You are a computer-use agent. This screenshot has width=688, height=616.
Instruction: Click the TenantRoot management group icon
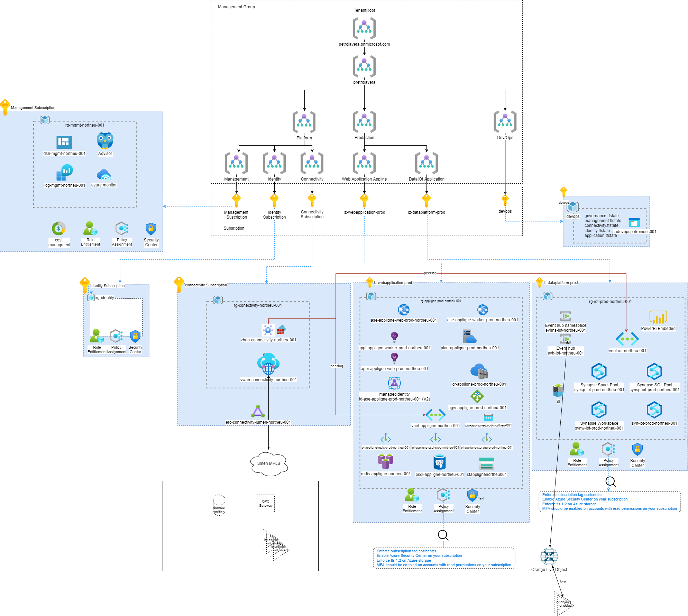pyautogui.click(x=364, y=28)
